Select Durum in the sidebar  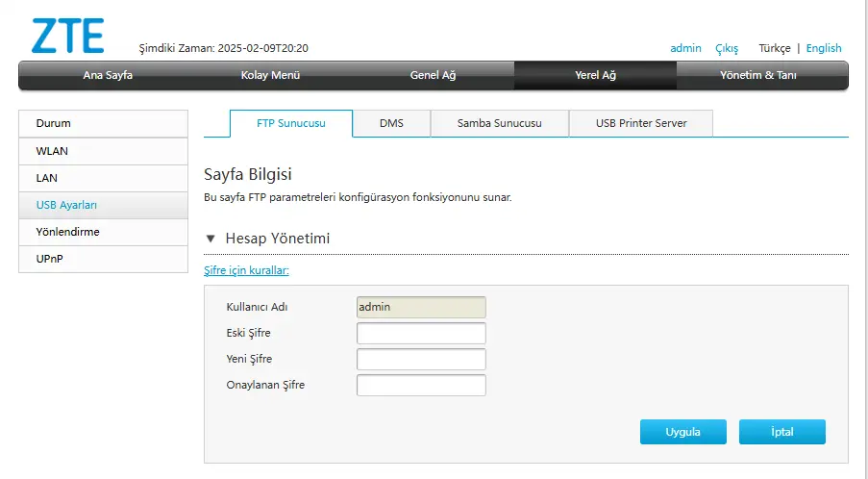(x=104, y=123)
